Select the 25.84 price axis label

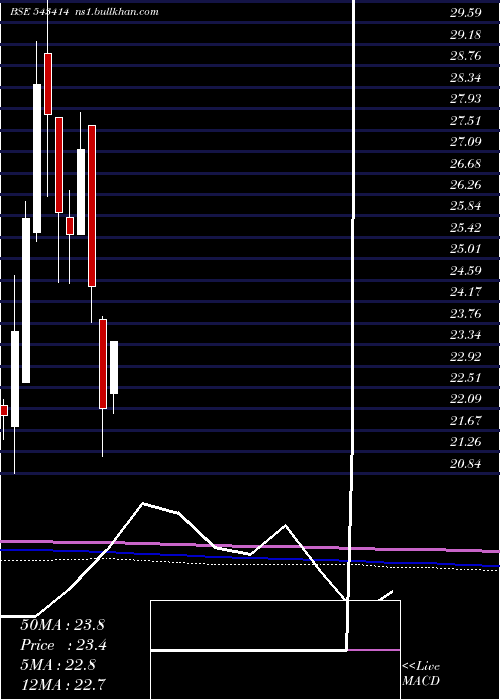pyautogui.click(x=466, y=206)
